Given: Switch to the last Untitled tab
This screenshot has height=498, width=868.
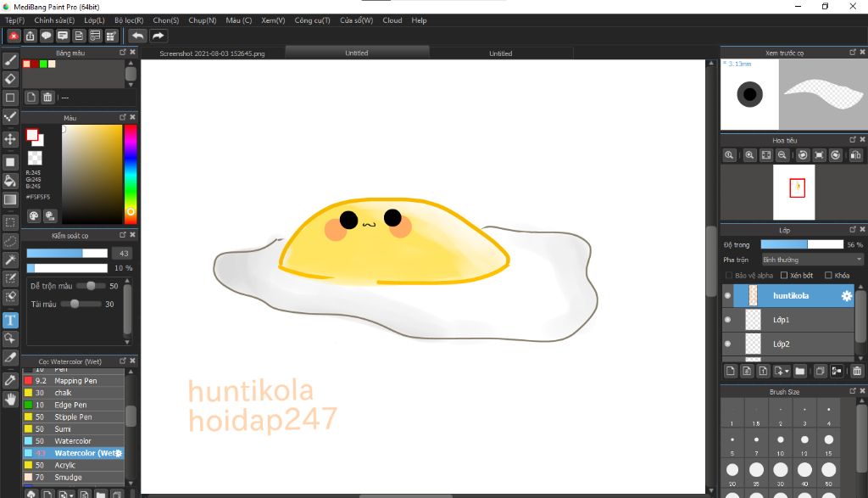Looking at the screenshot, I should pos(500,53).
